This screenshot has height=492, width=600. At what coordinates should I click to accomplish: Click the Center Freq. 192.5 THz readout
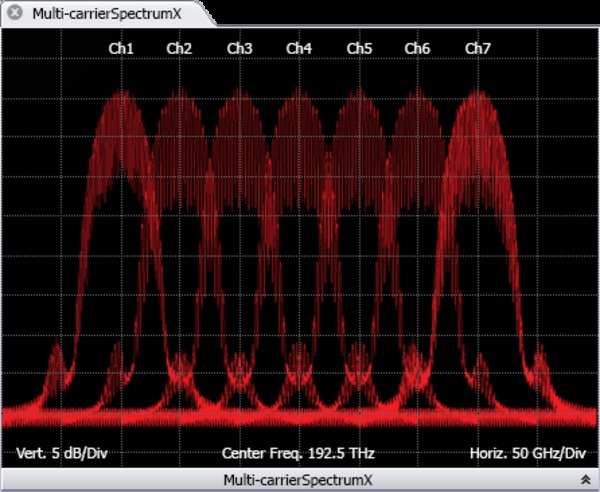tap(299, 453)
